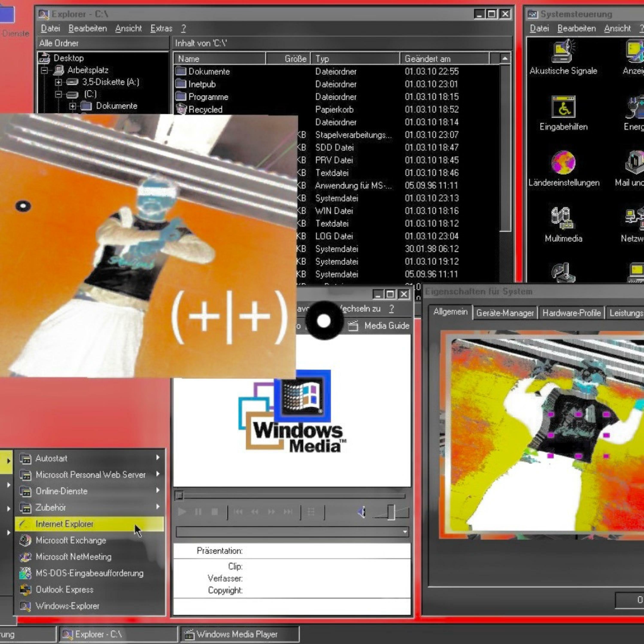The height and width of the screenshot is (644, 644).
Task: Open MS-DOS-Eingabeaufforderung from programs menu
Action: [x=89, y=573]
